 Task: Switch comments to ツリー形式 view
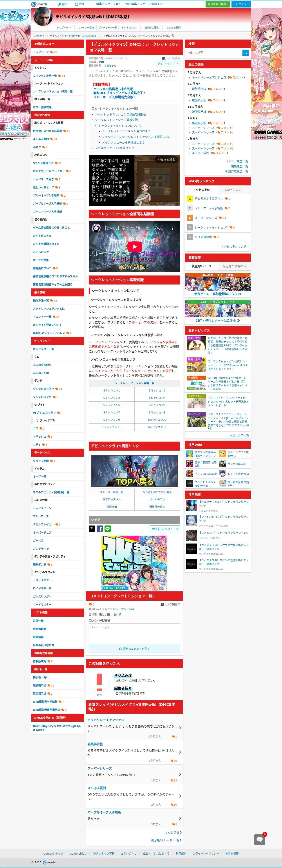[x=128, y=609]
